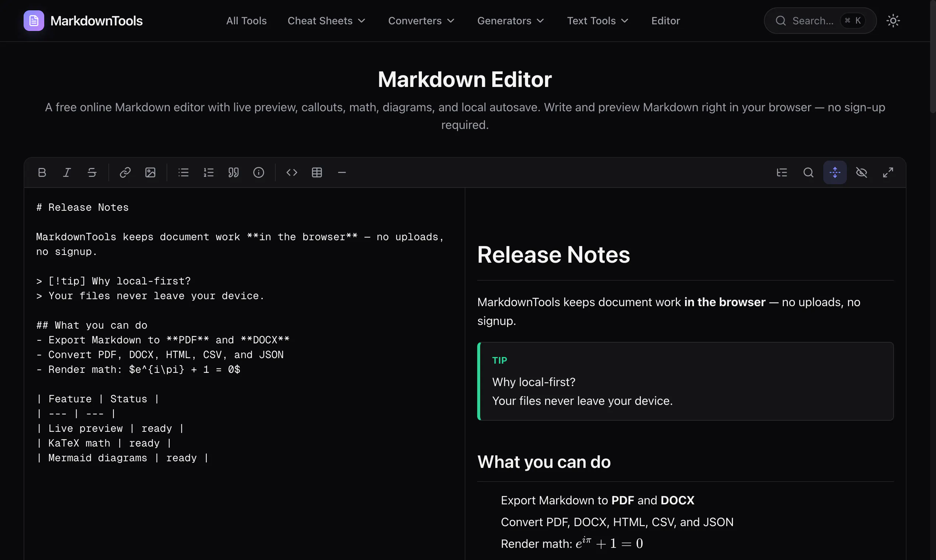Click 'Your files never leave your device.' in preview
This screenshot has width=936, height=560.
(582, 401)
